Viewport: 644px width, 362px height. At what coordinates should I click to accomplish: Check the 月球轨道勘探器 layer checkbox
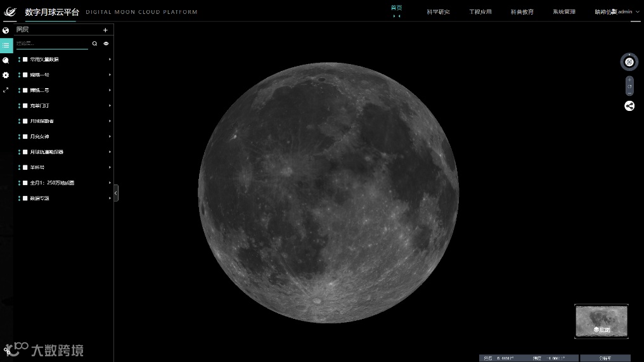pyautogui.click(x=25, y=152)
